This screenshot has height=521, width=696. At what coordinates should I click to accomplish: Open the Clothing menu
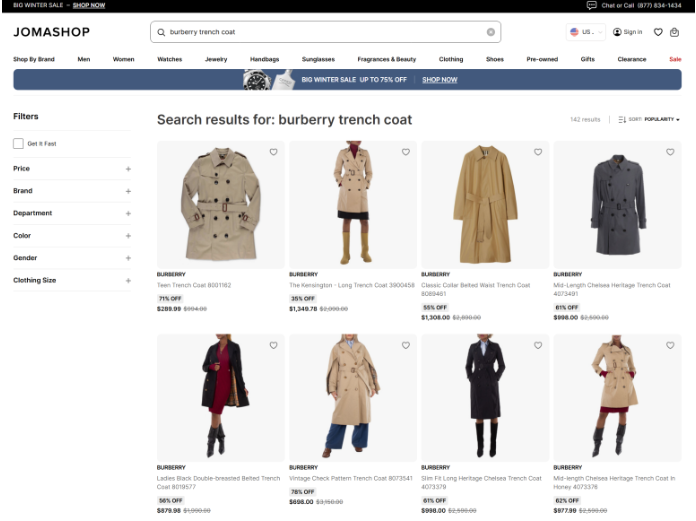click(x=451, y=59)
